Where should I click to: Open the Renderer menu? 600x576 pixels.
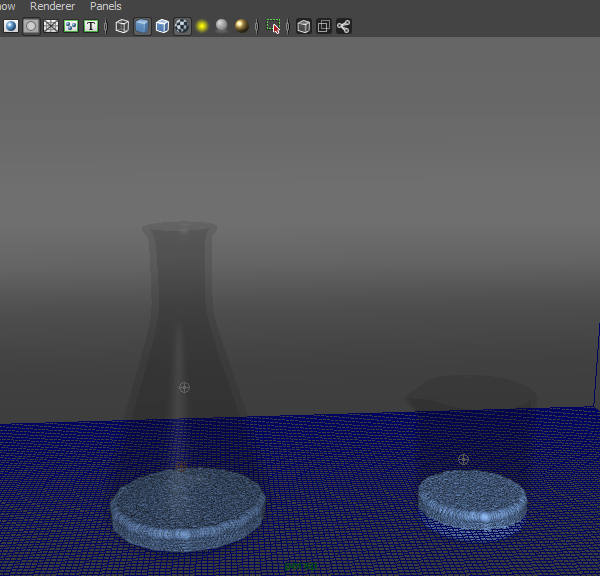point(52,6)
